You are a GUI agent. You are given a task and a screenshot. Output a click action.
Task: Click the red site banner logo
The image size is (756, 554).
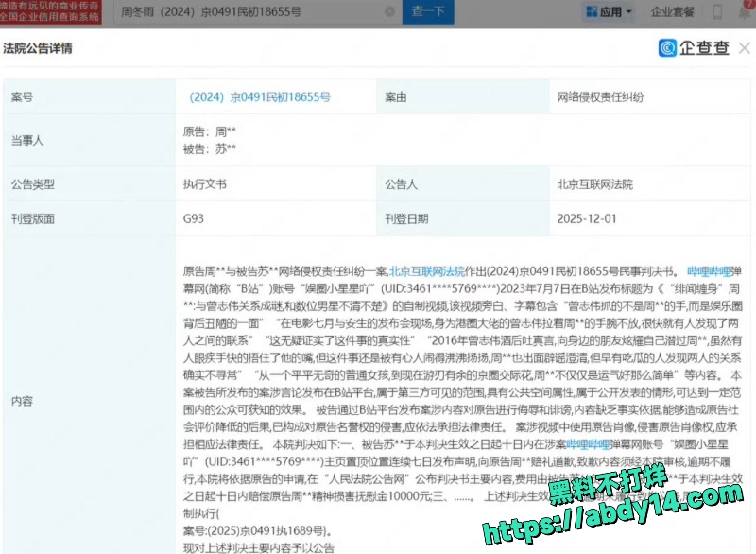(50, 11)
